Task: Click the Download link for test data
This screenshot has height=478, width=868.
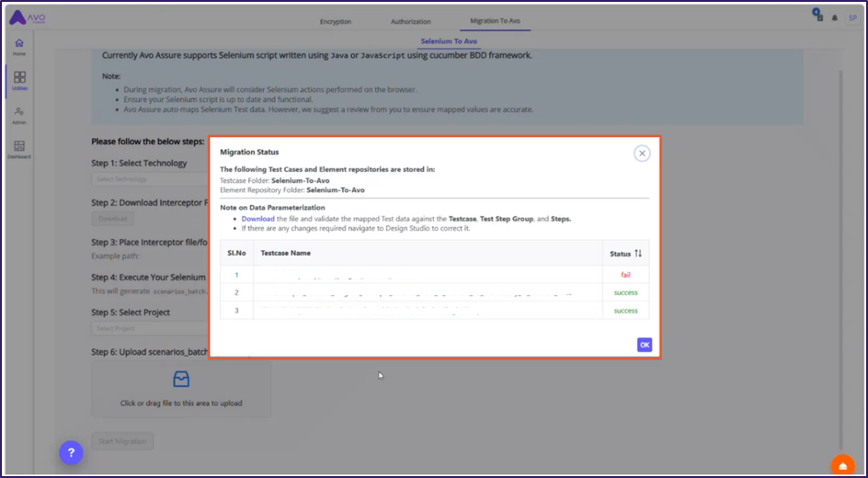Action: 257,219
